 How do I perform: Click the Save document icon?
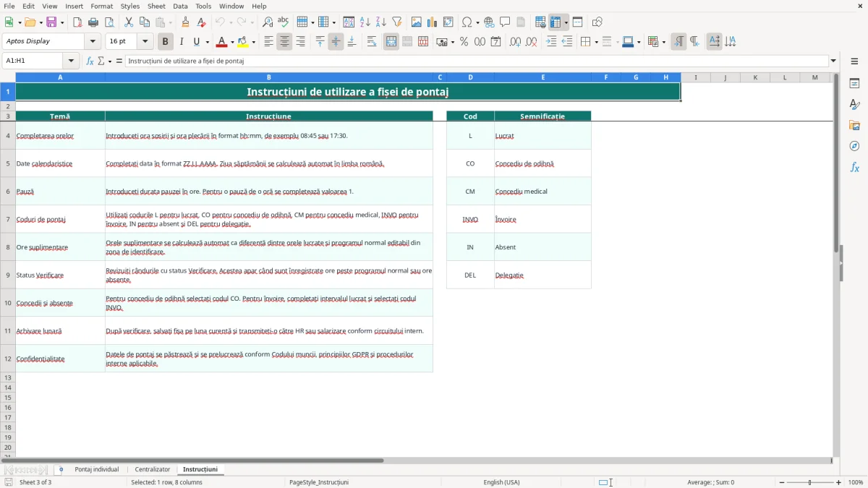click(51, 22)
